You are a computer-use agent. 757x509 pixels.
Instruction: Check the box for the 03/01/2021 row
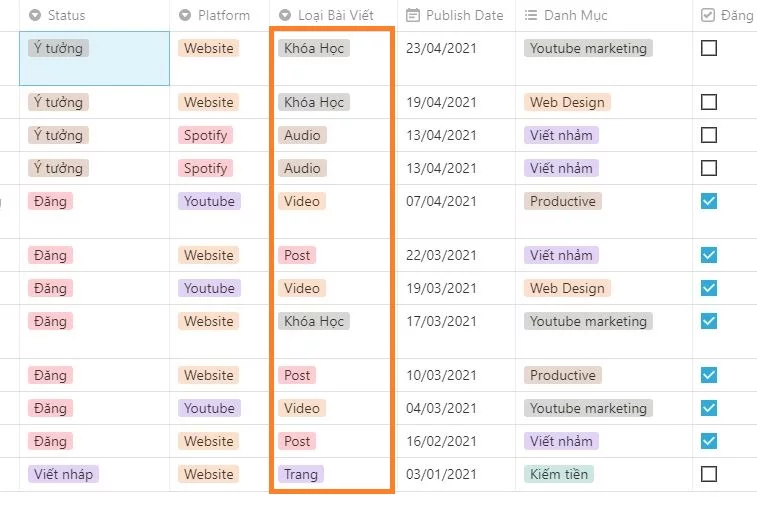coord(709,474)
